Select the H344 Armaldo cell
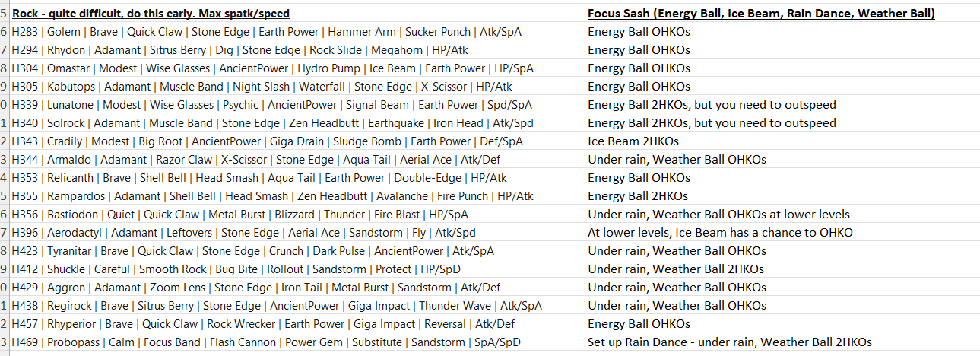This screenshot has height=356, width=980. point(297,160)
